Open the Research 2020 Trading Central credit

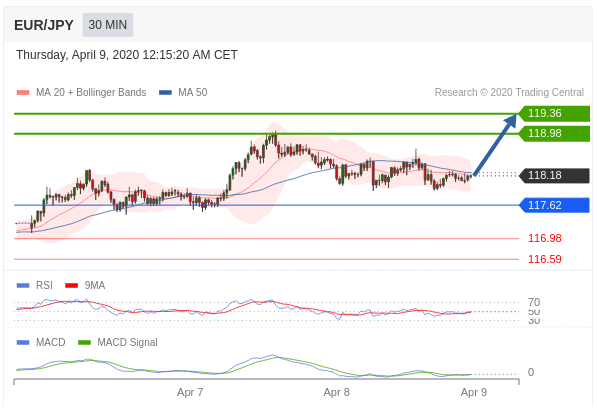509,93
